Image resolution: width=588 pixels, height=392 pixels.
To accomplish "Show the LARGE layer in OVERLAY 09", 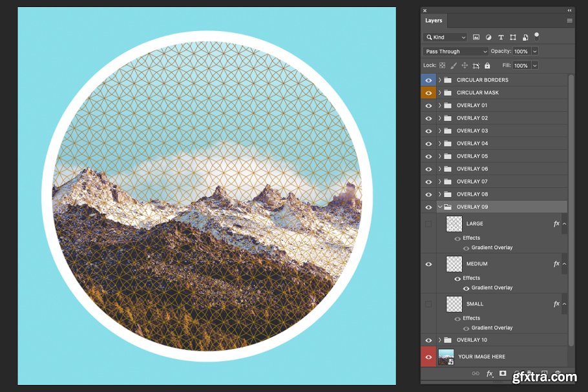I will click(x=428, y=224).
